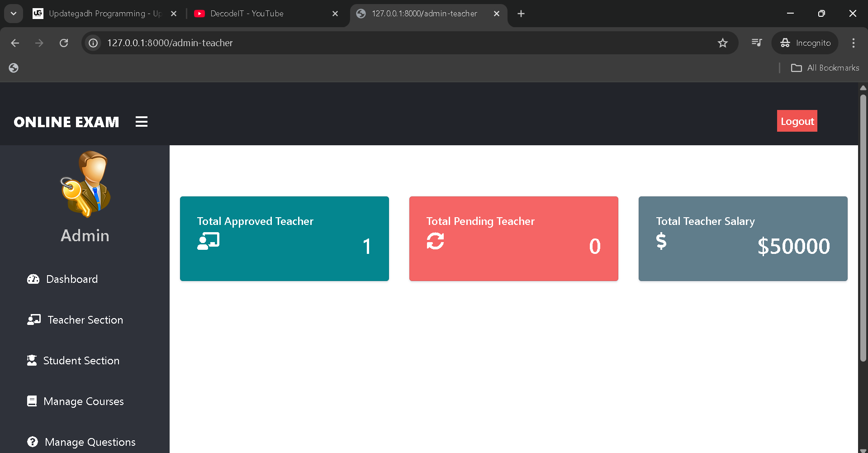
Task: Open the media control icon
Action: [x=756, y=43]
